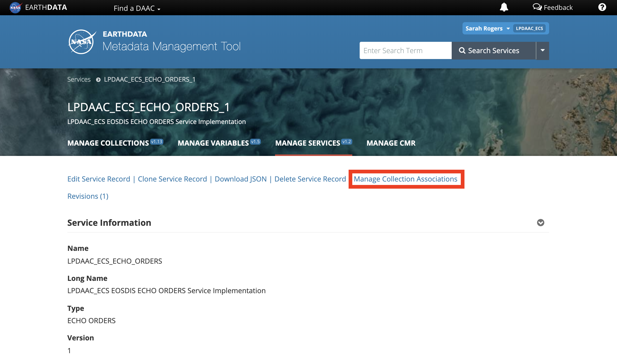This screenshot has height=364, width=617.
Task: Click Clone Service Record link
Action: coord(172,179)
